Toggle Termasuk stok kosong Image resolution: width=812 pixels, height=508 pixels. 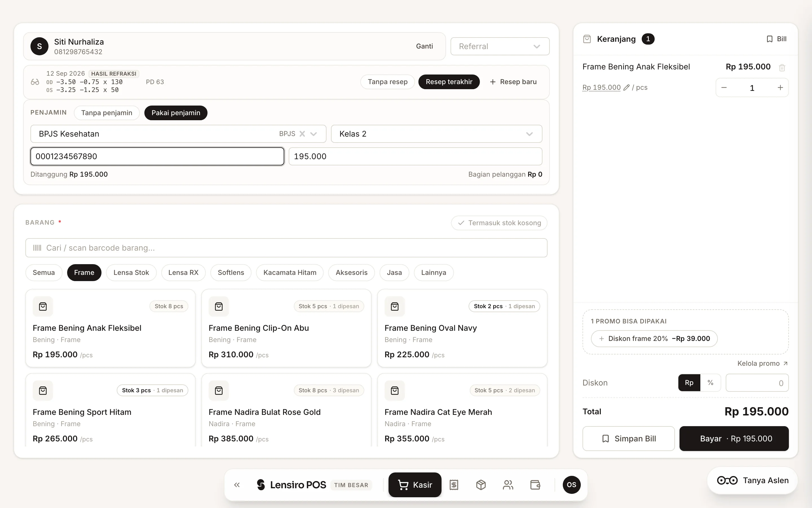tap(499, 223)
